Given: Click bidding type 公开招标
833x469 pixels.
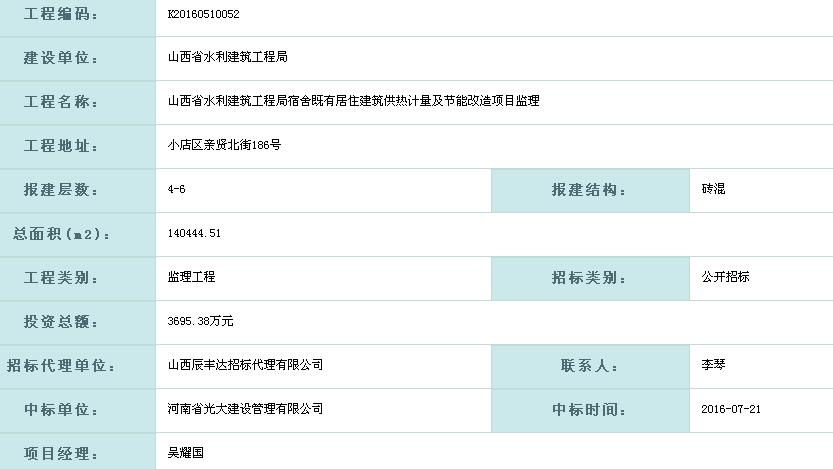Looking at the screenshot, I should [725, 277].
